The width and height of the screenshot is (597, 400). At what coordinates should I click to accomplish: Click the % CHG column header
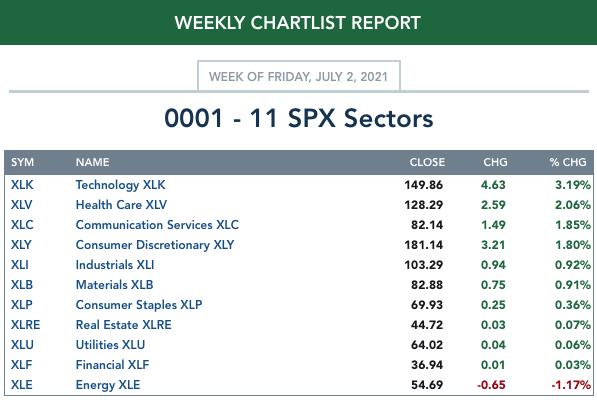point(568,162)
